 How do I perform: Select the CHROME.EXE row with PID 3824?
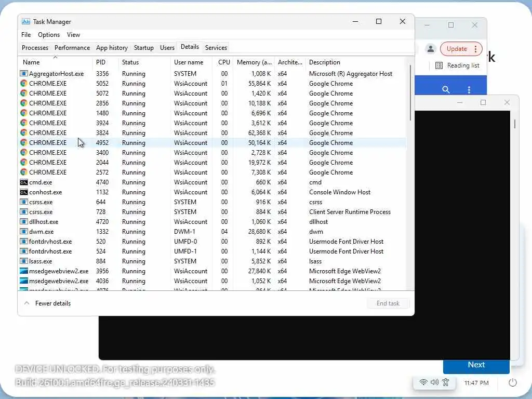point(212,132)
